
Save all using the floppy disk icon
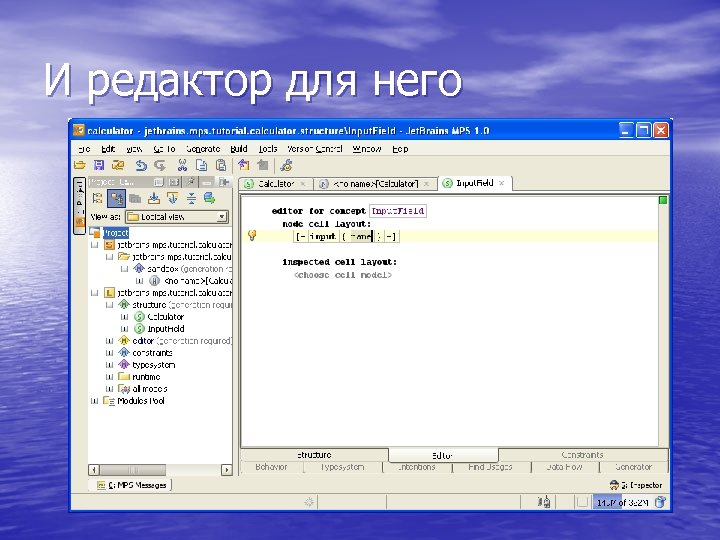click(x=99, y=165)
